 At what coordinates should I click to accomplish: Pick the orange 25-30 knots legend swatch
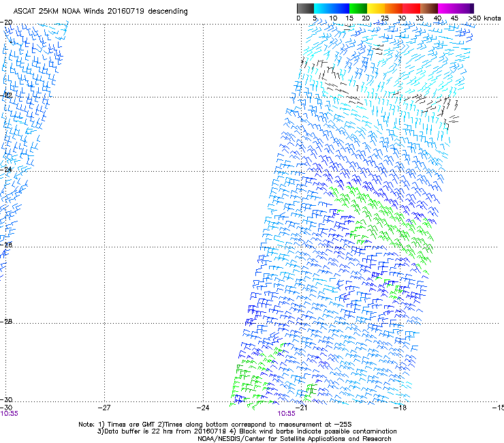[x=394, y=8]
